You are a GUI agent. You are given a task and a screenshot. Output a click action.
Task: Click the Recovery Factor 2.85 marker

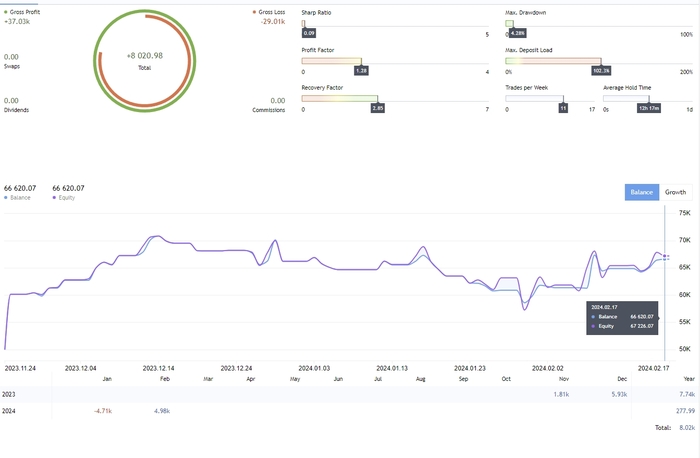tap(378, 108)
